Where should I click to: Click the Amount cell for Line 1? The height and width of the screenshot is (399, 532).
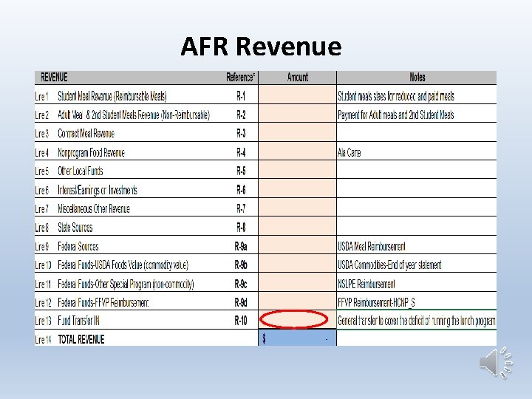[297, 95]
